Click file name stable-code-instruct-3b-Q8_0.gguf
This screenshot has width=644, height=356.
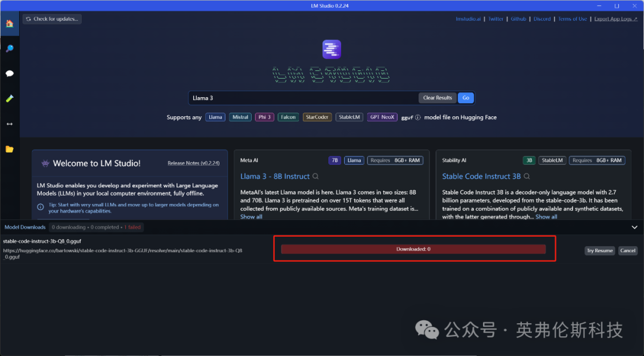42,241
